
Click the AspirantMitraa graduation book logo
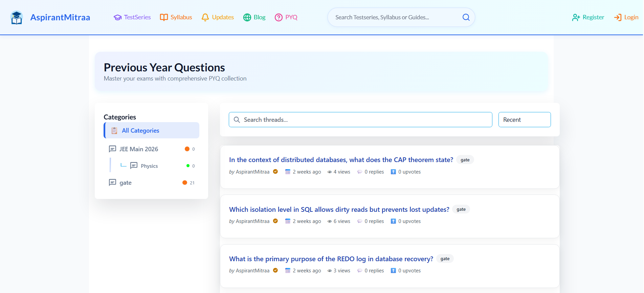pyautogui.click(x=16, y=17)
